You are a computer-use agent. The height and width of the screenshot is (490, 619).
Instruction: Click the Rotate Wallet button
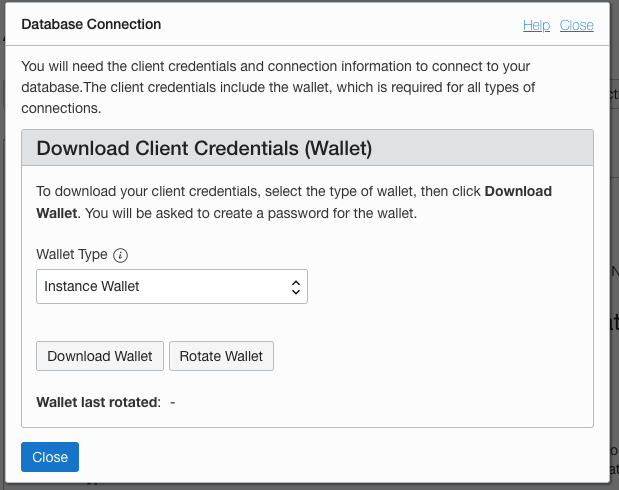coord(221,356)
